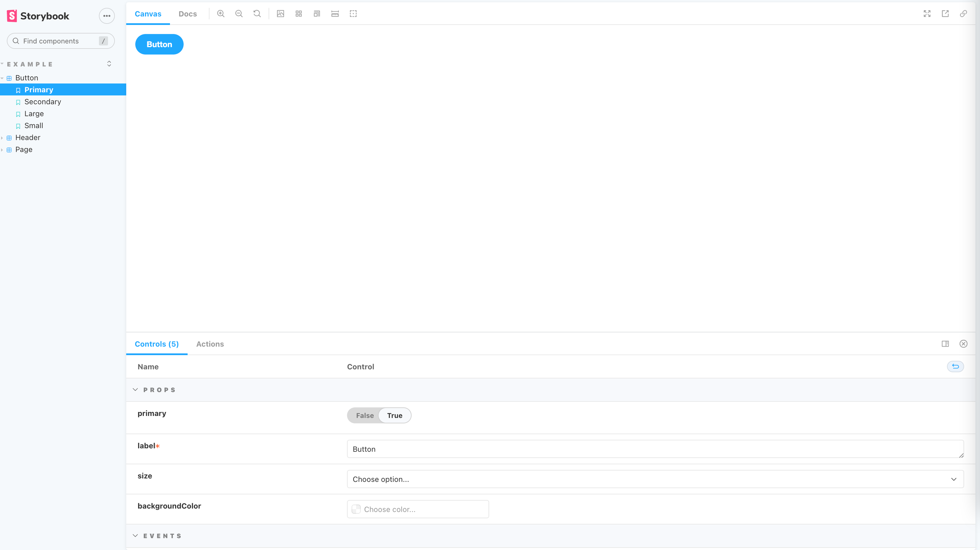Open the Actions panel tab

tap(210, 344)
